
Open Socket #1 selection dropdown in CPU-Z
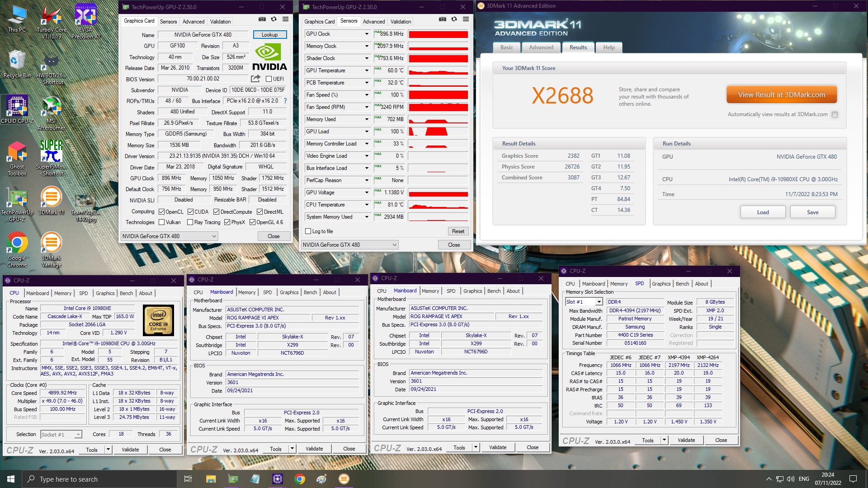[61, 435]
